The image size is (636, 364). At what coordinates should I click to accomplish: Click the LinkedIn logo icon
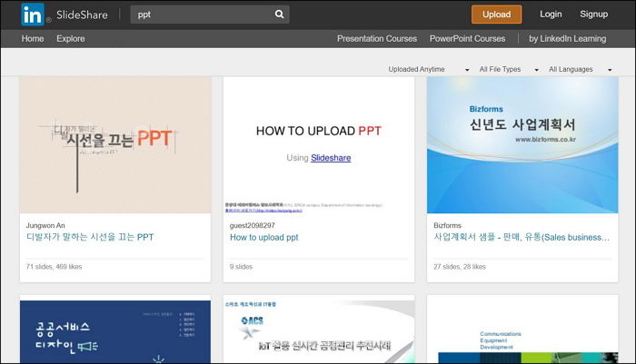(x=33, y=15)
